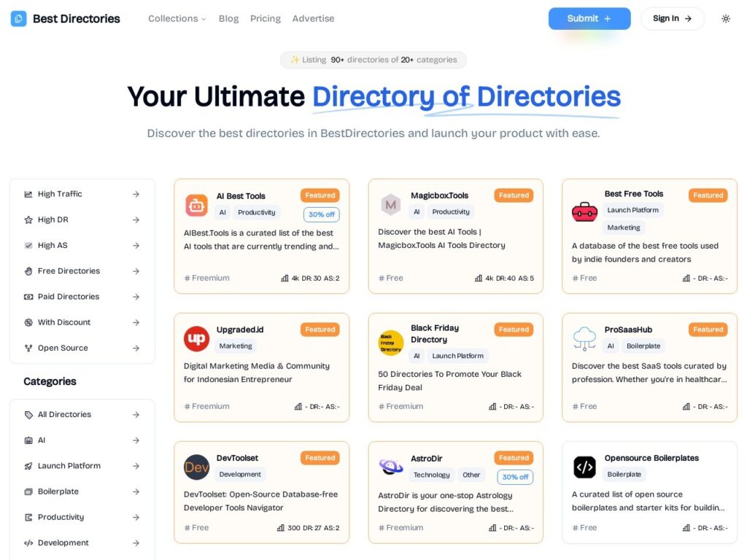Select the Boilerplate category link

tap(82, 492)
